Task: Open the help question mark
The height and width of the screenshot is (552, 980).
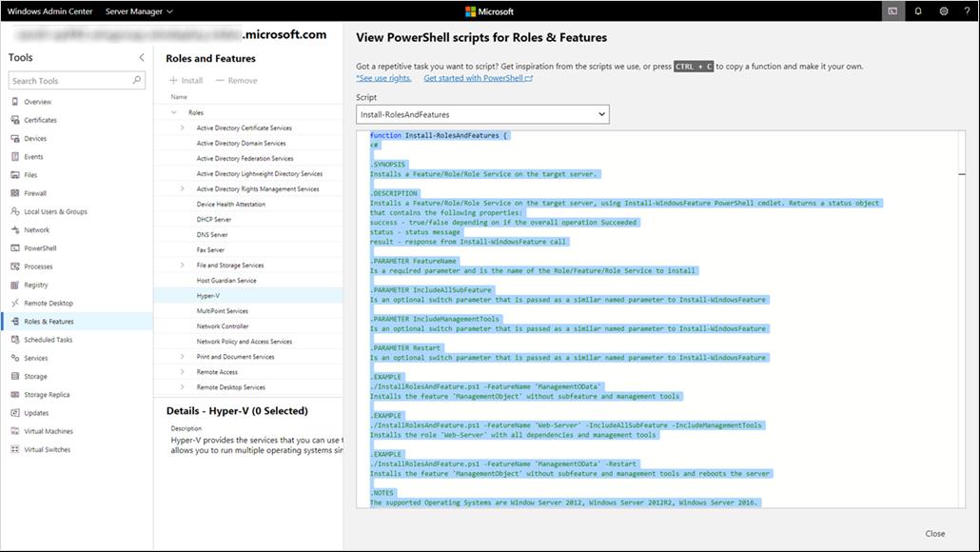Action: [x=967, y=11]
